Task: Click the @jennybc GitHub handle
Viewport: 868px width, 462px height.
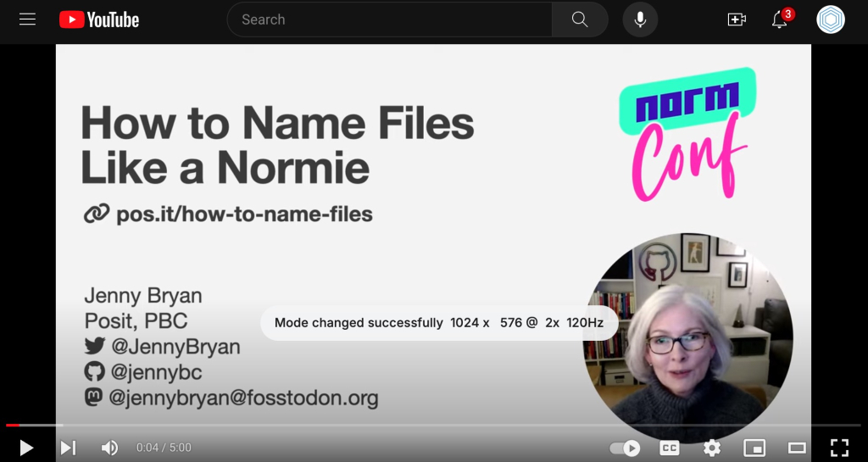Action: click(x=156, y=372)
